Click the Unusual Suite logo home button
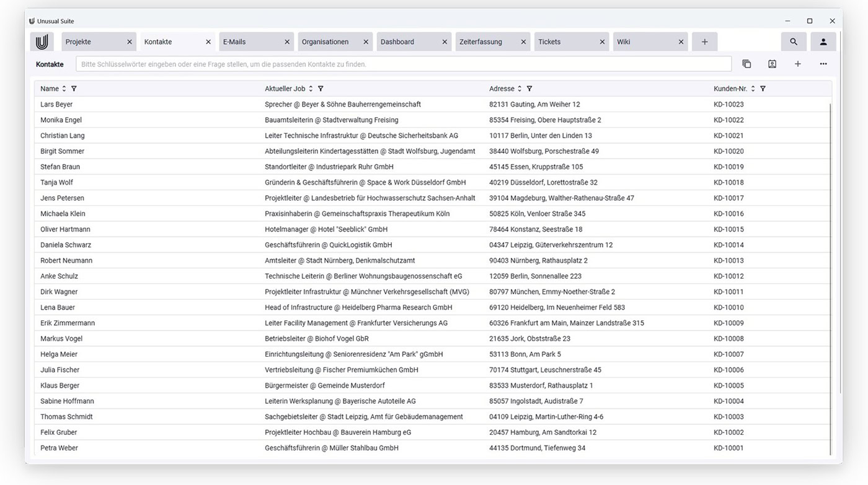The height and width of the screenshot is (485, 868). point(42,42)
